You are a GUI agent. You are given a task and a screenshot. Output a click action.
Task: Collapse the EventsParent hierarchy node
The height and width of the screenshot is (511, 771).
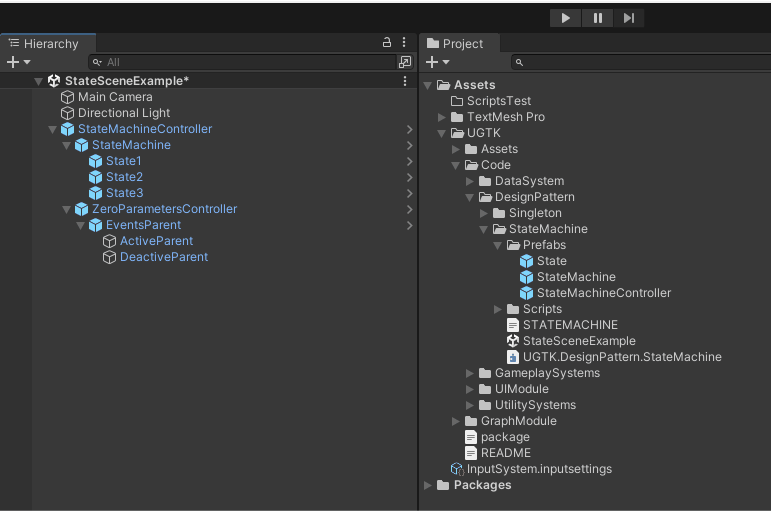(x=81, y=226)
